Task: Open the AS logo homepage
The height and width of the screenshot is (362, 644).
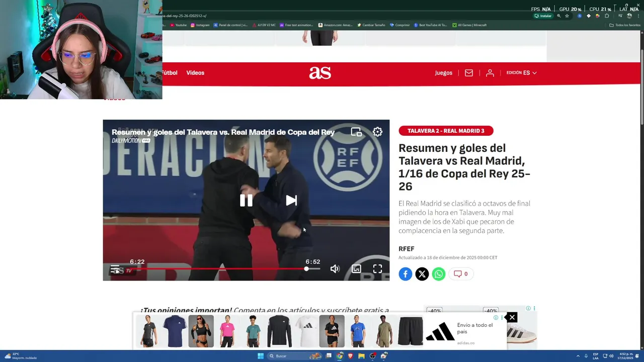Action: (320, 73)
